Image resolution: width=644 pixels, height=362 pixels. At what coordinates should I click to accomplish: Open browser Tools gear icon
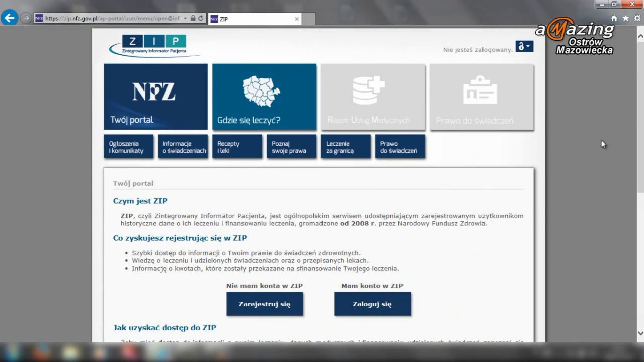pos(637,18)
